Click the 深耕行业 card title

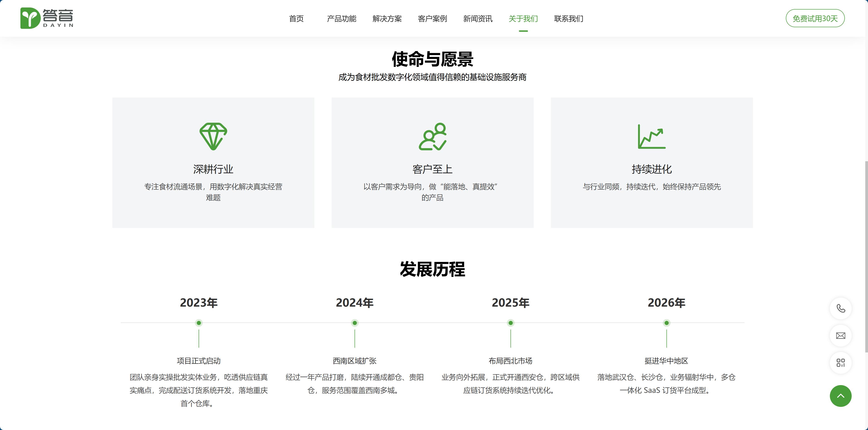pos(213,169)
